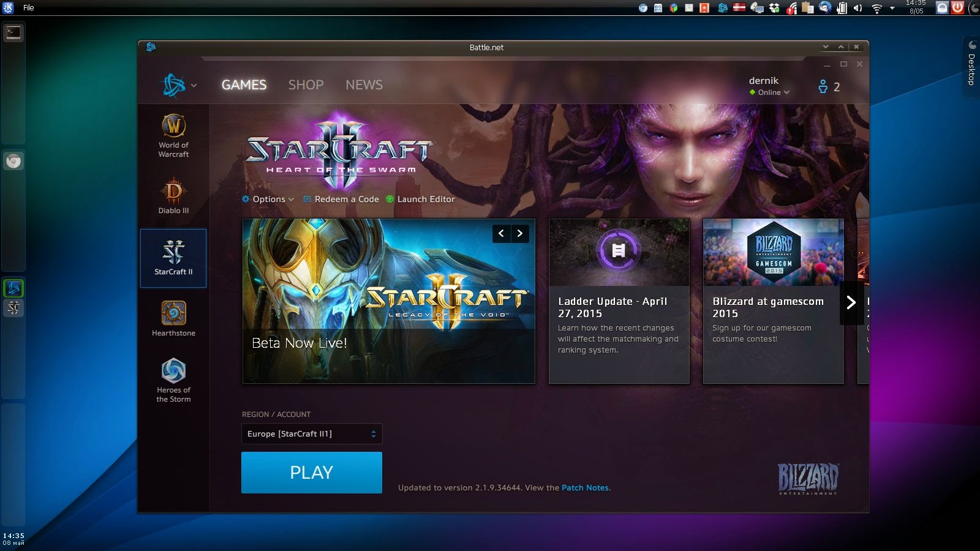Click Redeem a Code link
This screenshot has height=551, width=980.
pos(341,199)
